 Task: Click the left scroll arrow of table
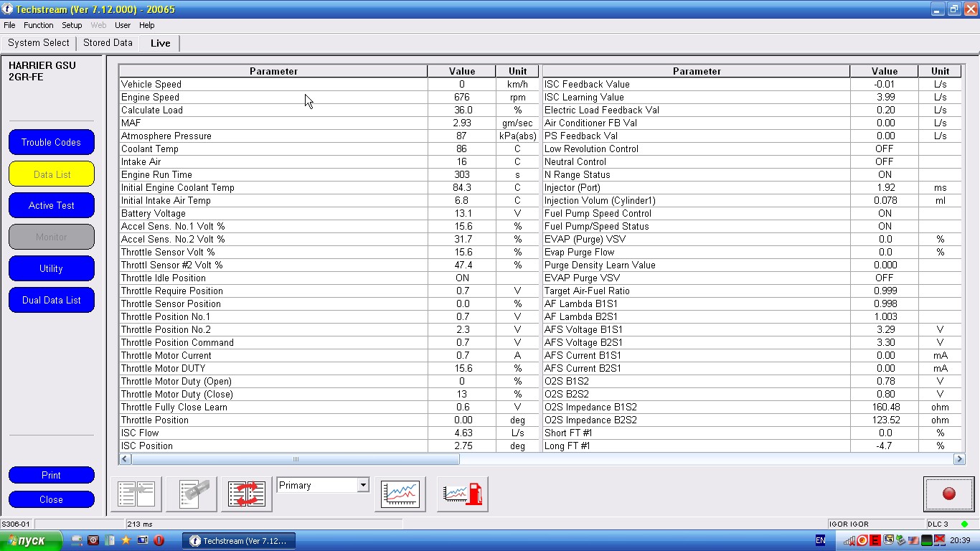click(x=125, y=459)
